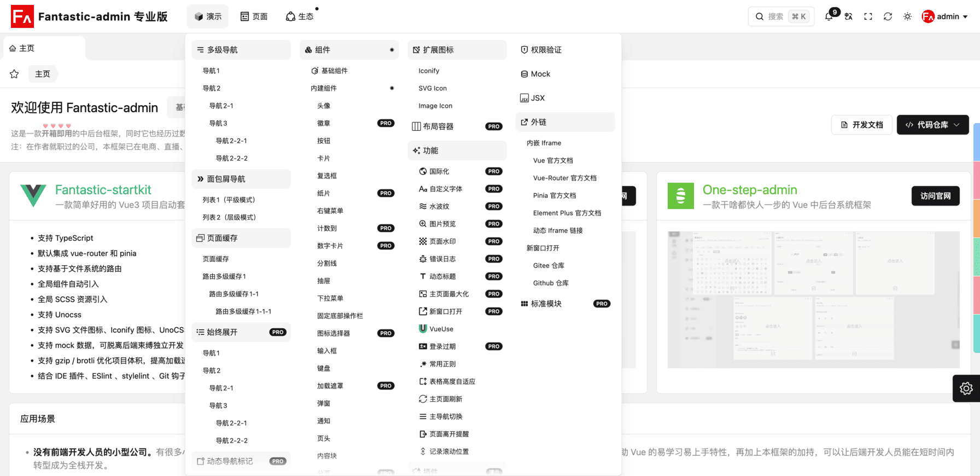980x476 pixels.
Task: Open the Gitee 仓库 external link
Action: pyautogui.click(x=549, y=265)
